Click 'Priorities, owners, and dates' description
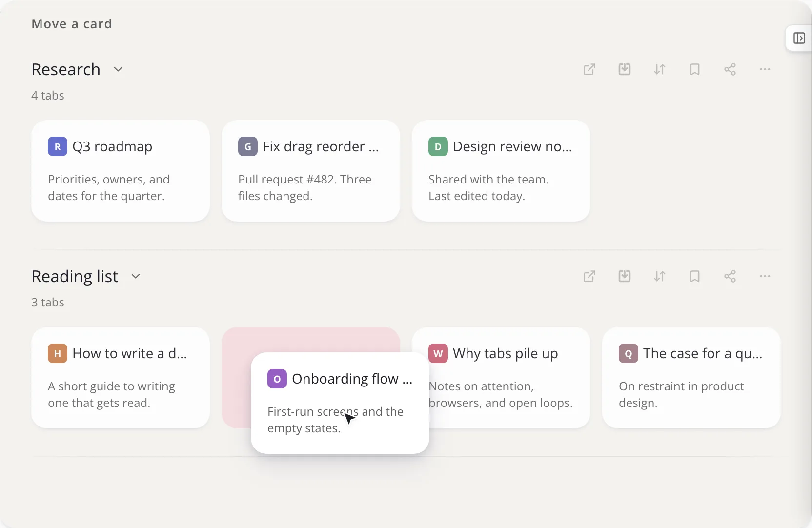The image size is (812, 528). tap(109, 187)
